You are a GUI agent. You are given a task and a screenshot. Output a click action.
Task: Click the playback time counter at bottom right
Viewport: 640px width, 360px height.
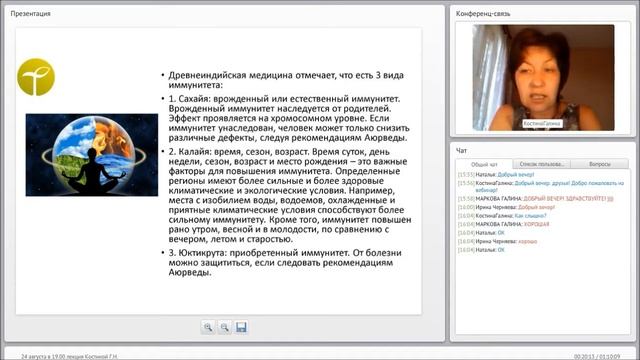click(597, 356)
